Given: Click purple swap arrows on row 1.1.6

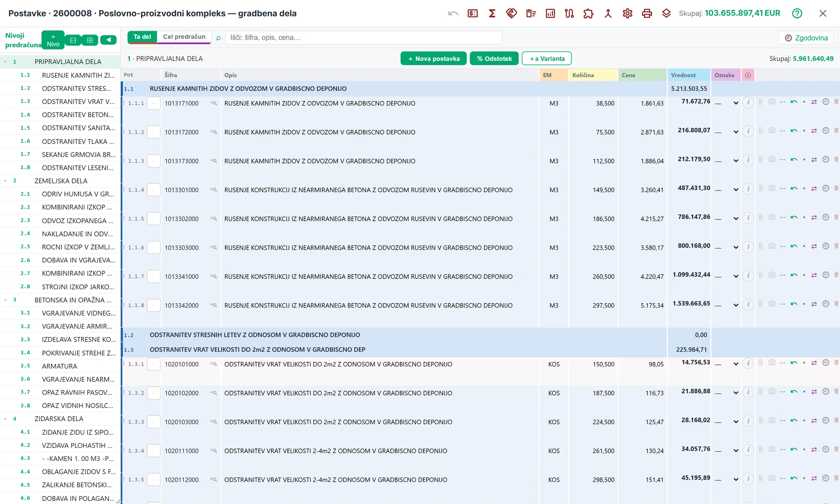Looking at the screenshot, I should 814,246.
